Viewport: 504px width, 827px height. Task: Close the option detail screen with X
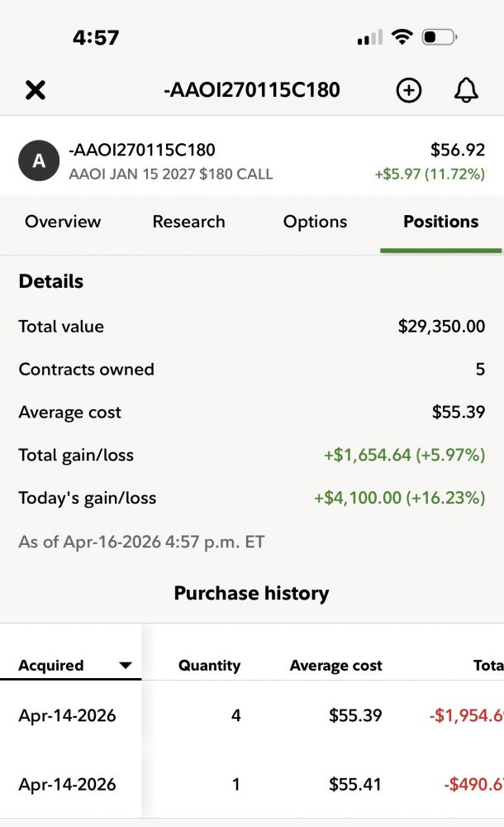point(35,90)
